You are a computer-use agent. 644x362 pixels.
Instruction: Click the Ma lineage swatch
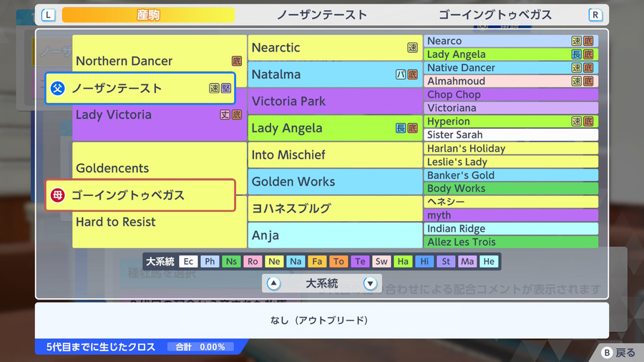pos(467,261)
